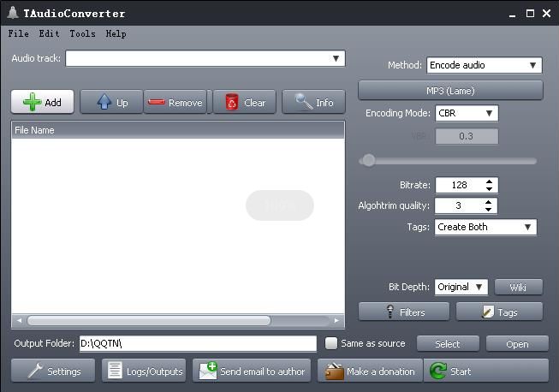Increase the Algorithm quality value

[489, 202]
